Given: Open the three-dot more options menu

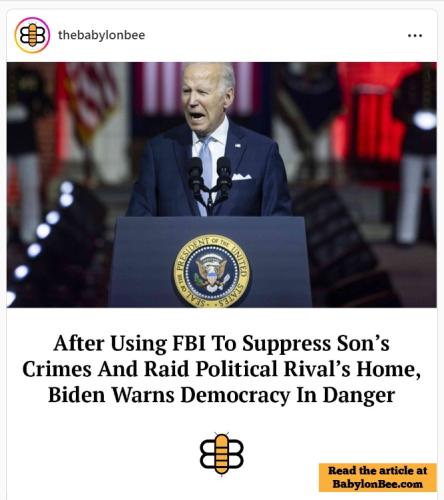Looking at the screenshot, I should pyautogui.click(x=415, y=35).
